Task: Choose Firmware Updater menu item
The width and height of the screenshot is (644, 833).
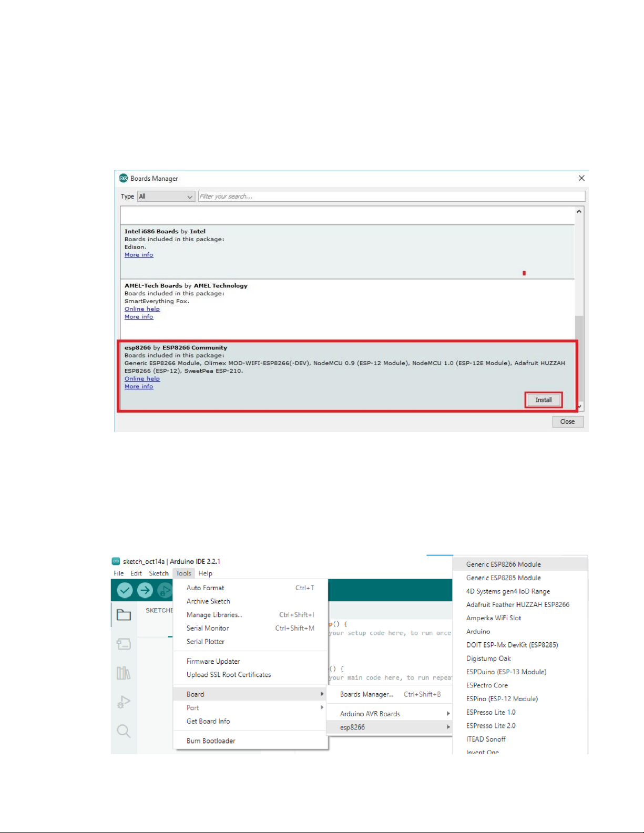Action: [250, 662]
